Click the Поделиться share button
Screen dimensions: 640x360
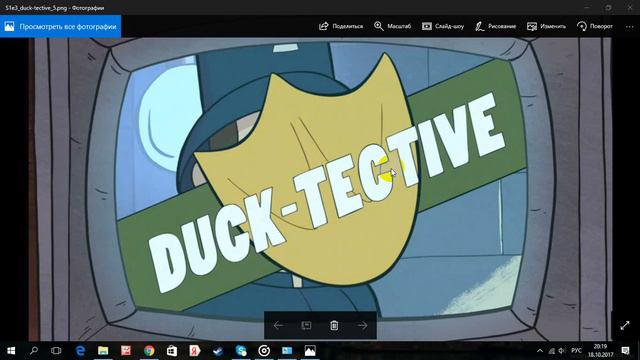(x=341, y=26)
